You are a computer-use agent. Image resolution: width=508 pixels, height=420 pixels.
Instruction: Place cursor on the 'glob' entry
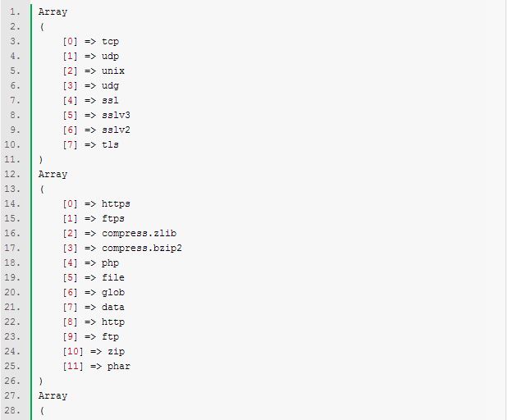point(113,292)
